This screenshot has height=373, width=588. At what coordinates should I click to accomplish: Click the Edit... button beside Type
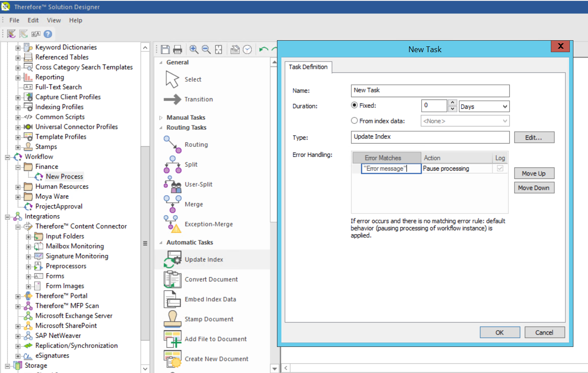534,137
